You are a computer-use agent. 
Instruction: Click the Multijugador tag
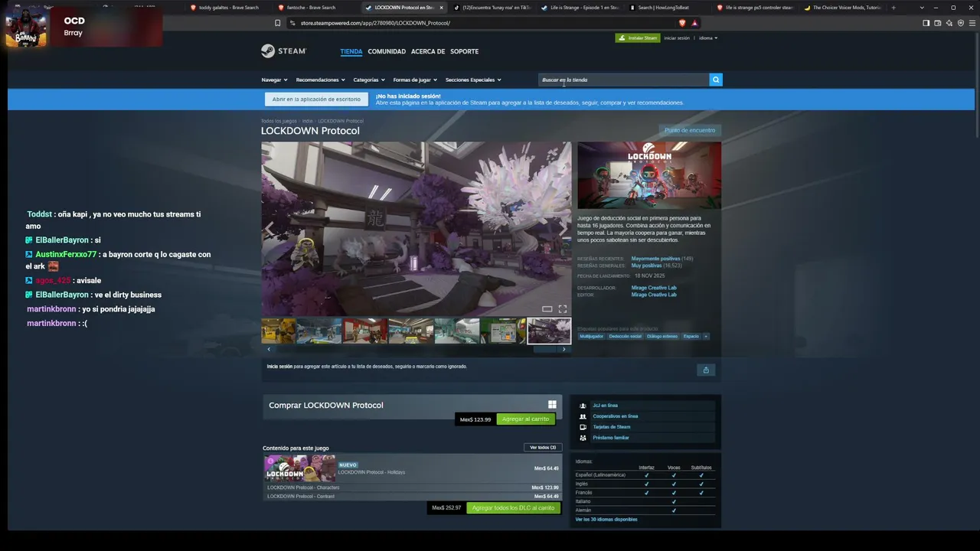[x=591, y=336]
